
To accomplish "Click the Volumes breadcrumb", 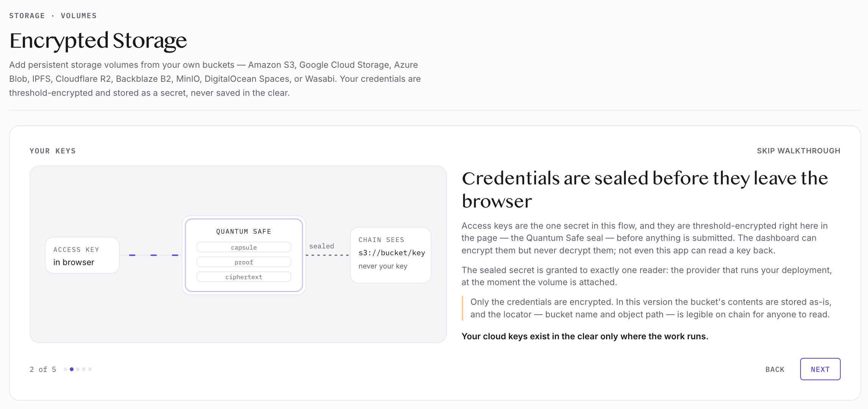I will pos(79,16).
